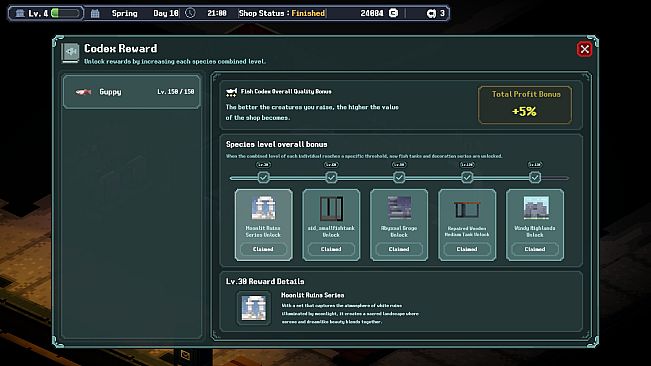Click the coin currency icon beside 24884

[x=393, y=13]
